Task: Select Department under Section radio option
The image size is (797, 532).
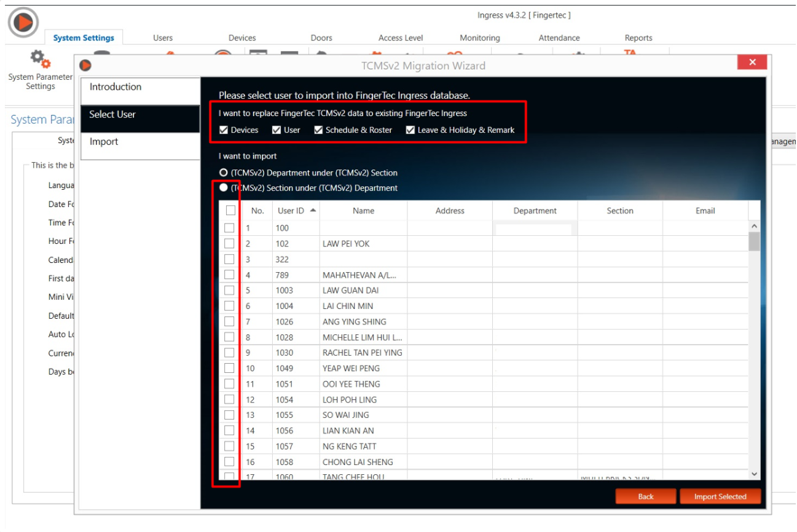Action: [x=224, y=173]
